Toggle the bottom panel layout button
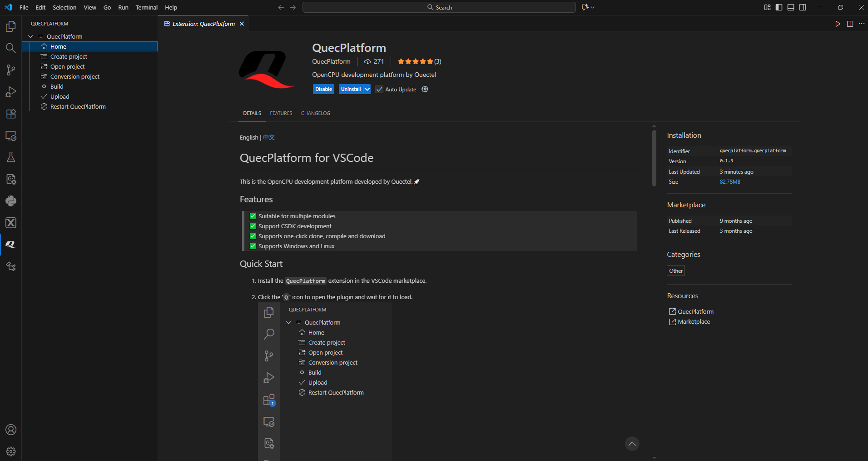This screenshot has width=868, height=461. coord(791,7)
